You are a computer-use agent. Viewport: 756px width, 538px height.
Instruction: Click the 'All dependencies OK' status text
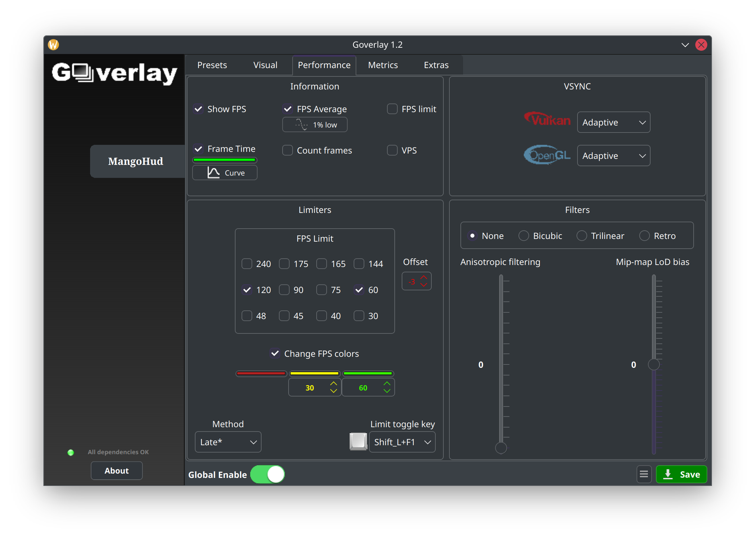[x=118, y=452]
